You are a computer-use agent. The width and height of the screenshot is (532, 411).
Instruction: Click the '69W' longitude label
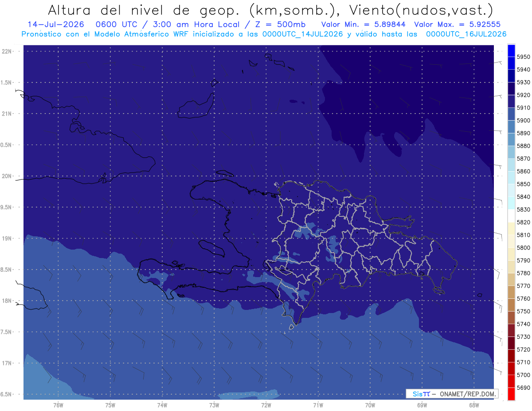tap(422, 405)
